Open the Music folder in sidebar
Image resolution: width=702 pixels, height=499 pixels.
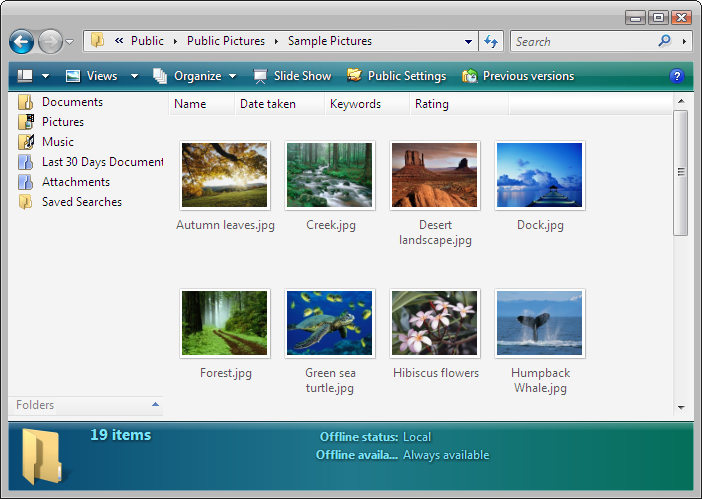click(x=57, y=142)
